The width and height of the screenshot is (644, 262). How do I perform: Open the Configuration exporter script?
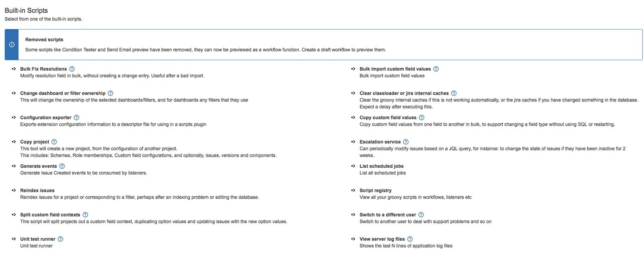(46, 118)
